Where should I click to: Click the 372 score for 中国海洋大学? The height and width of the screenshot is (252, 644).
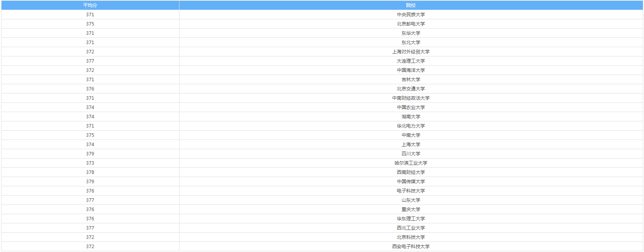click(x=90, y=70)
